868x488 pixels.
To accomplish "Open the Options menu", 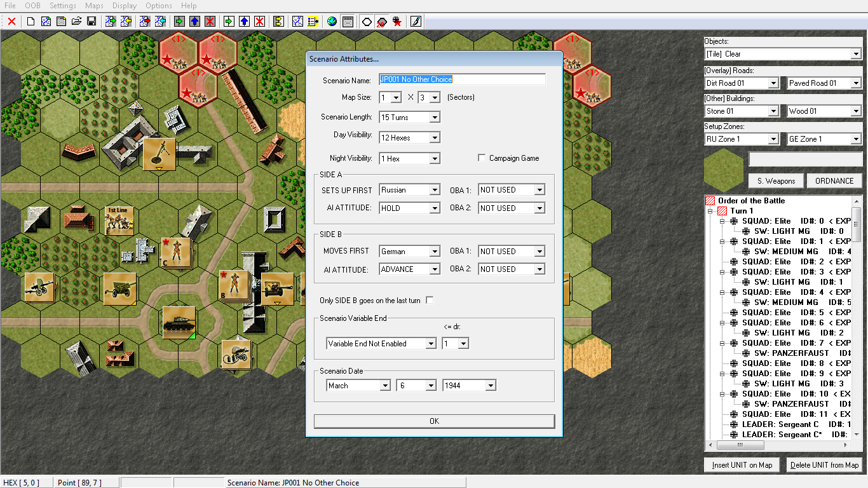I will (158, 6).
